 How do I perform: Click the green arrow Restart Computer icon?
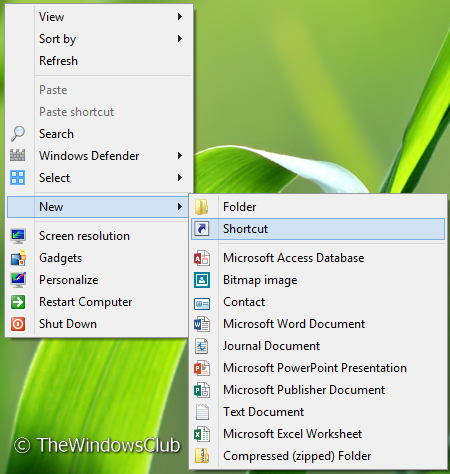(x=18, y=302)
